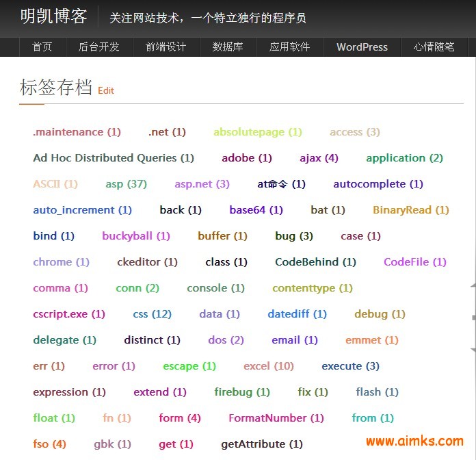
Task: Open the form (4) tag
Action: 180,418
